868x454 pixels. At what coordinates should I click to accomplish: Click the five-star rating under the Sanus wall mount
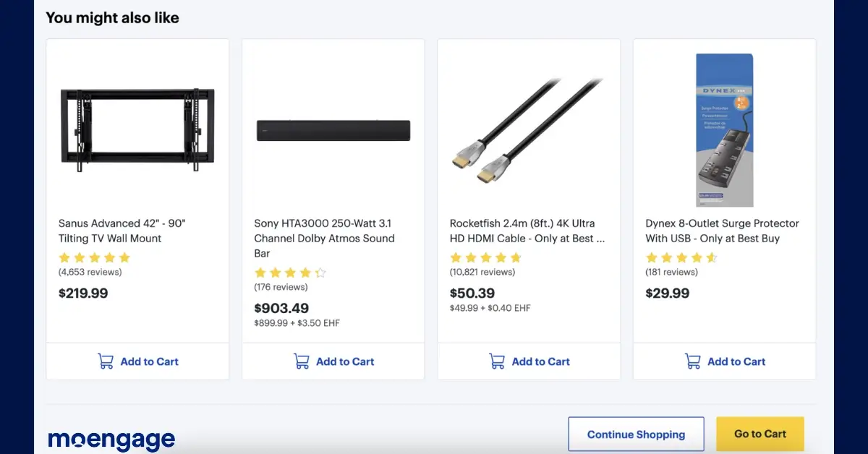coord(94,257)
